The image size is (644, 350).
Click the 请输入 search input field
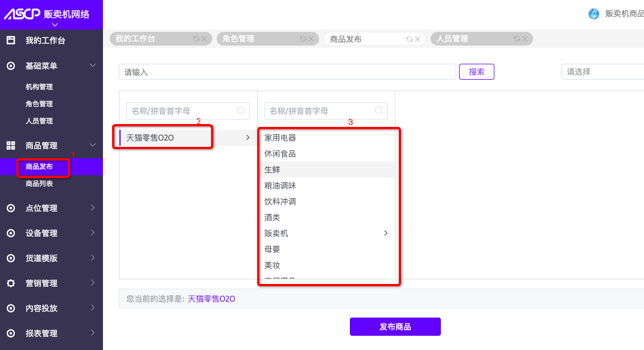(x=287, y=72)
